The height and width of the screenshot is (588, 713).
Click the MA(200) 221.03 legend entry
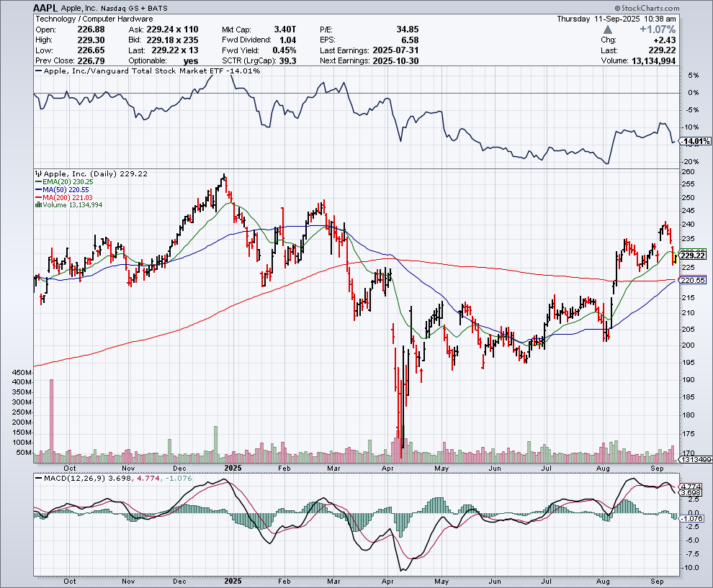pyautogui.click(x=64, y=197)
